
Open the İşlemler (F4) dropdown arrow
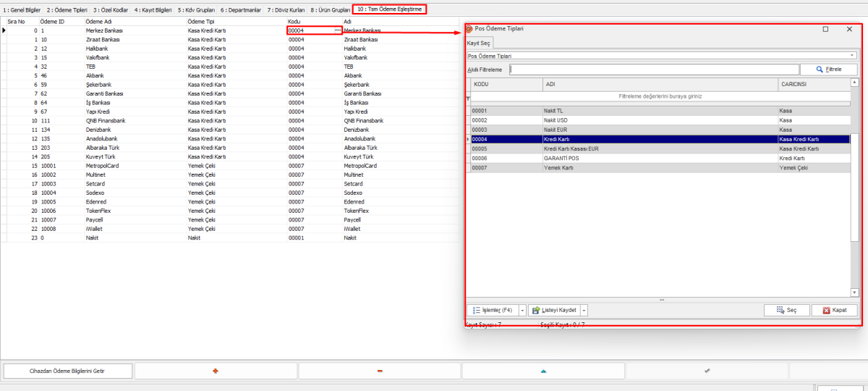point(522,310)
